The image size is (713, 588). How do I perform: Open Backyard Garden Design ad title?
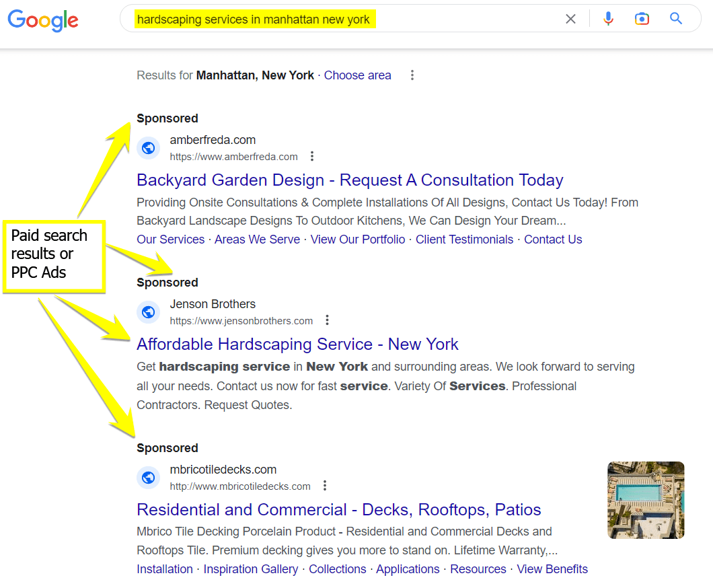(350, 180)
